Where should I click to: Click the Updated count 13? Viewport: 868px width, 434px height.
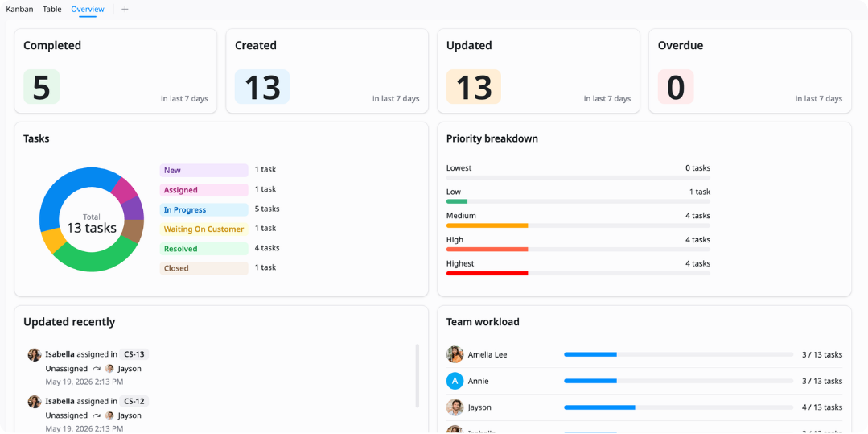pos(473,87)
